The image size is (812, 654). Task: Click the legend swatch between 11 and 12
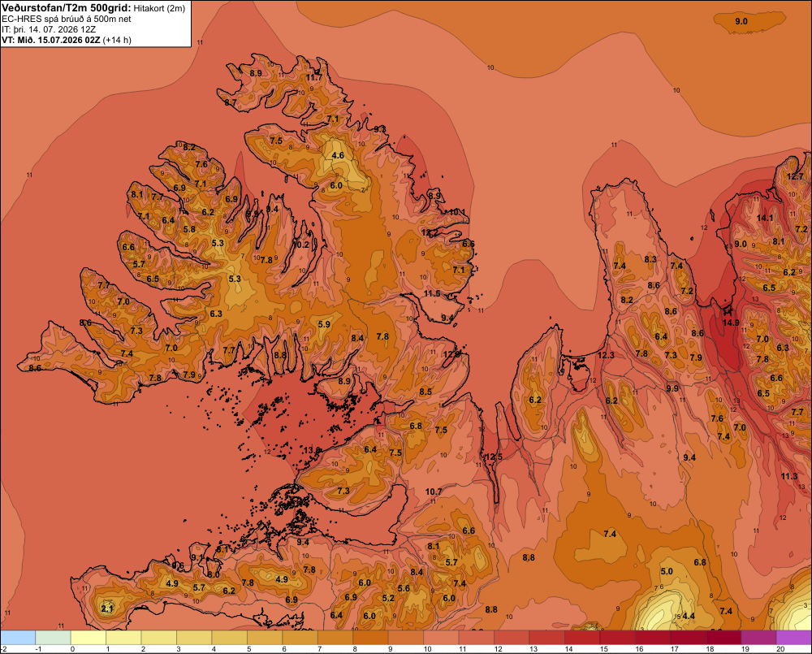[477, 638]
